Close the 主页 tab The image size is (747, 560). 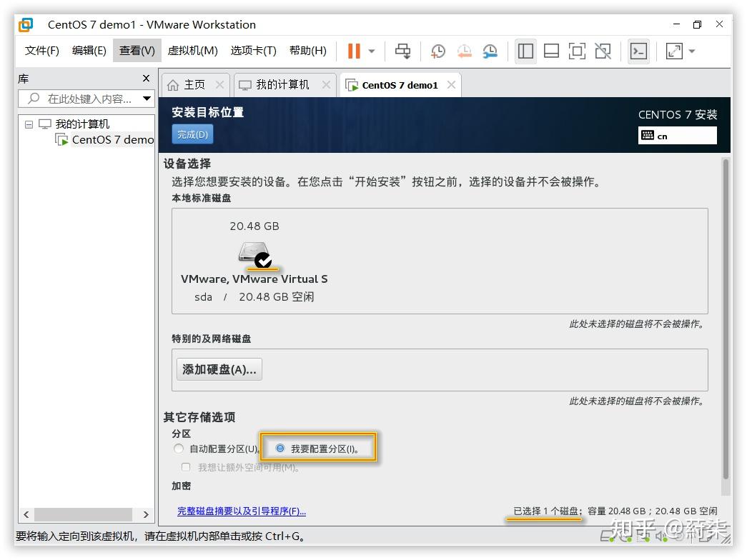tap(219, 84)
